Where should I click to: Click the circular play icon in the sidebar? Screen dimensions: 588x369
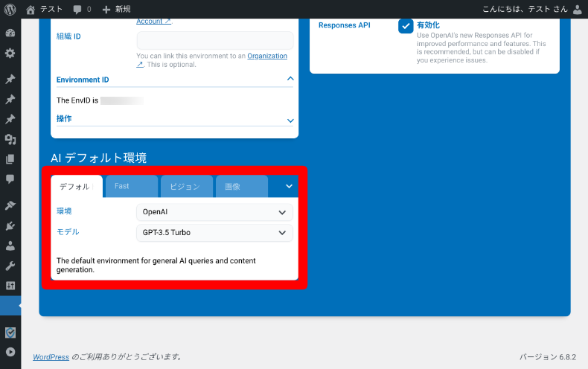(10, 352)
